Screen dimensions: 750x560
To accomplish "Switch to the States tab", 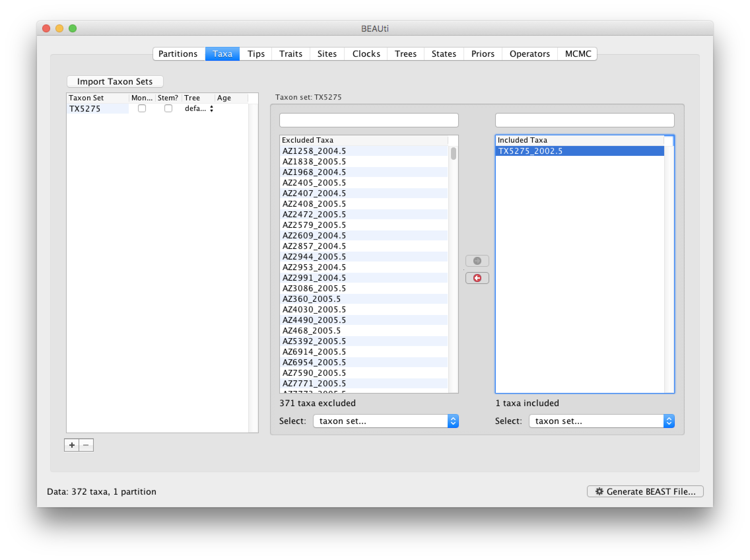I will (444, 54).
